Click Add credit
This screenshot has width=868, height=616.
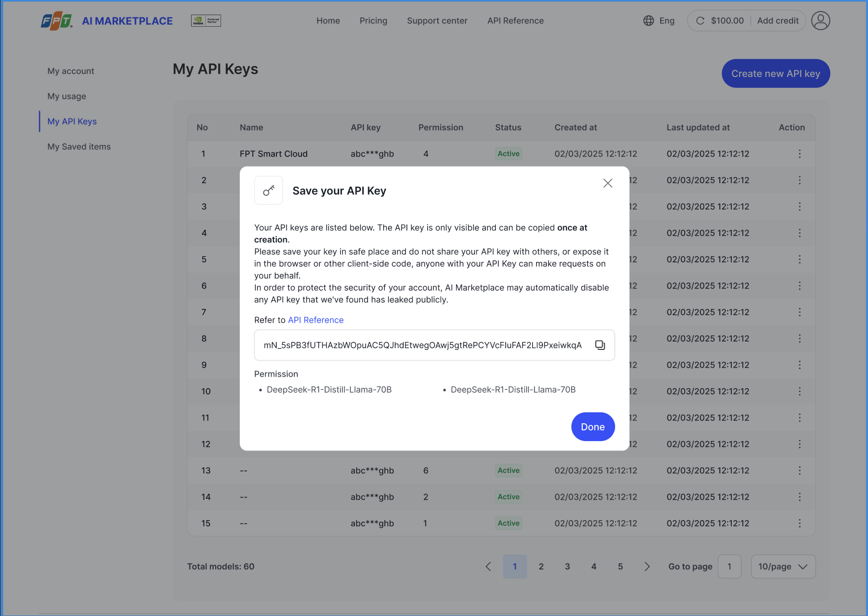[778, 21]
